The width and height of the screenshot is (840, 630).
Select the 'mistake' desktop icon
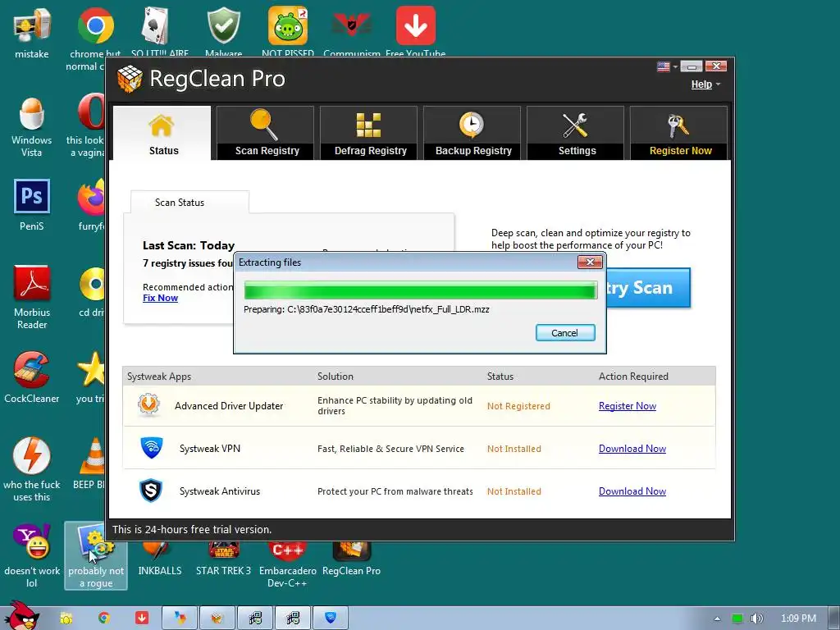(x=32, y=33)
